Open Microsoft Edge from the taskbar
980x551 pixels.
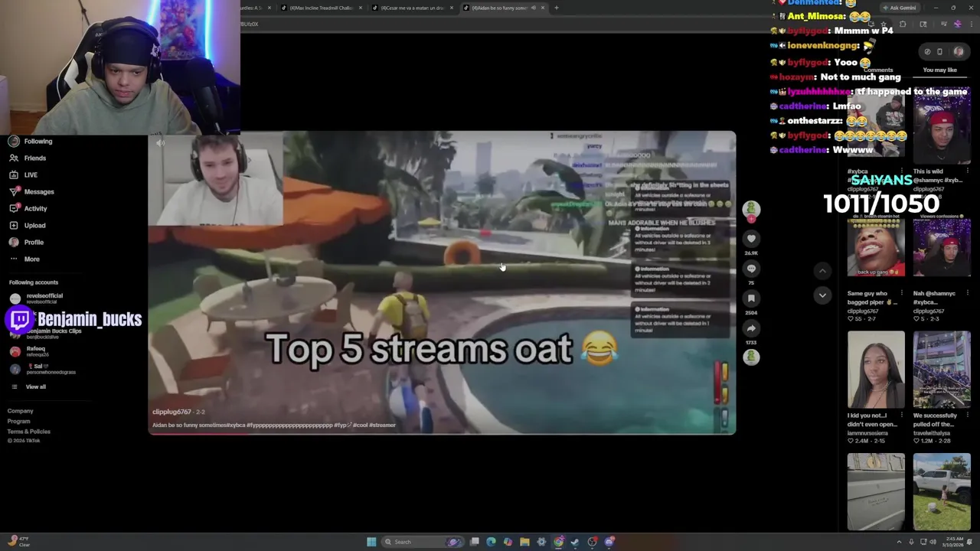[491, 542]
